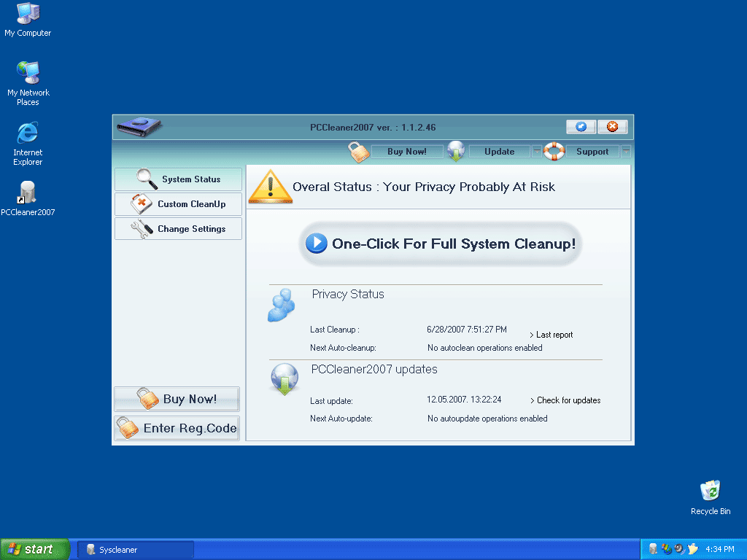The width and height of the screenshot is (747, 560).
Task: Click the yellow warning triangle status icon
Action: pos(269,187)
